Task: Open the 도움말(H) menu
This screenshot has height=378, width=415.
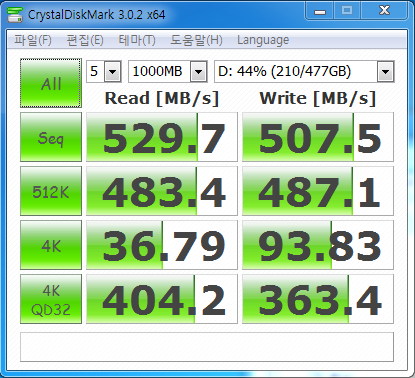Action: pyautogui.click(x=196, y=40)
